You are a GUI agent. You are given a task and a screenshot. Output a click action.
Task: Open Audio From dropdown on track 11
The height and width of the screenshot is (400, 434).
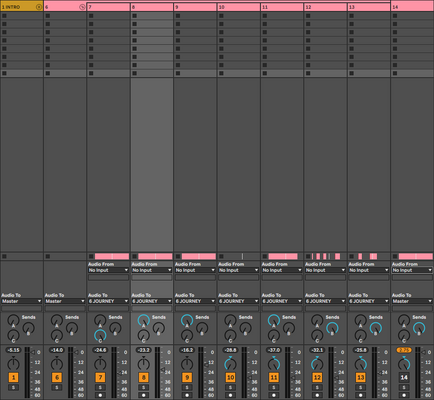point(282,270)
